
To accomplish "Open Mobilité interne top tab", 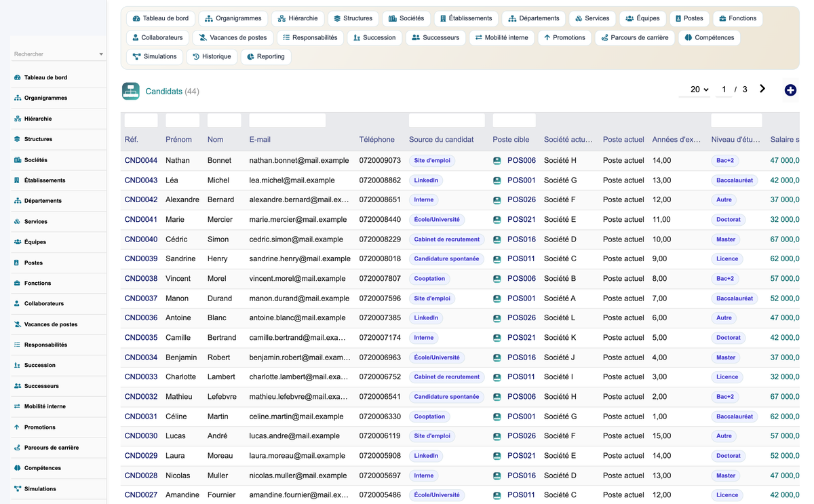I will click(502, 37).
